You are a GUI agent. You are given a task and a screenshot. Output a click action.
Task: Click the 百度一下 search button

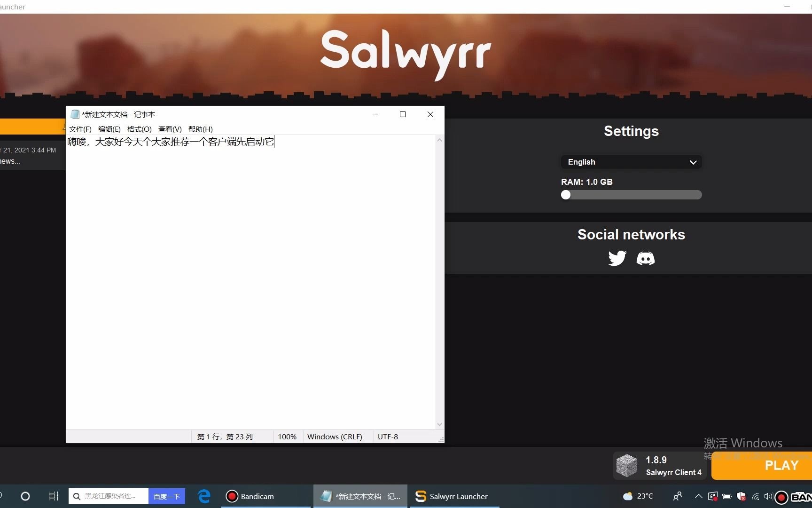click(x=167, y=496)
